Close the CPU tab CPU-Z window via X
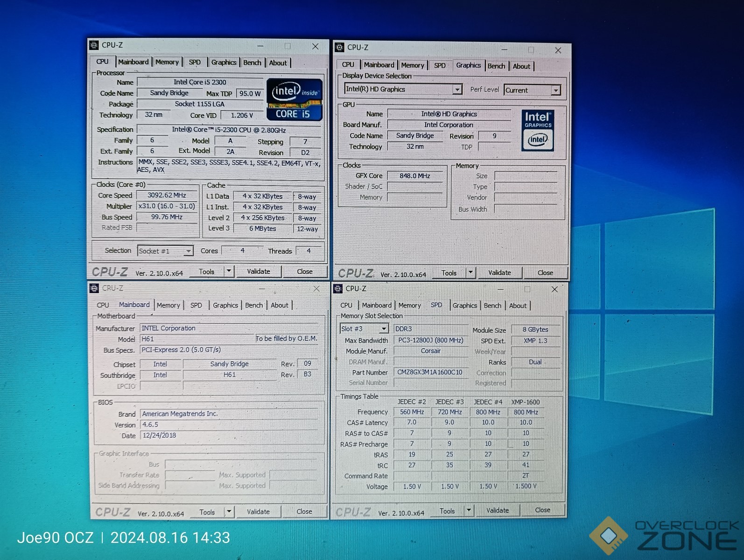The width and height of the screenshot is (744, 560). pos(316,46)
